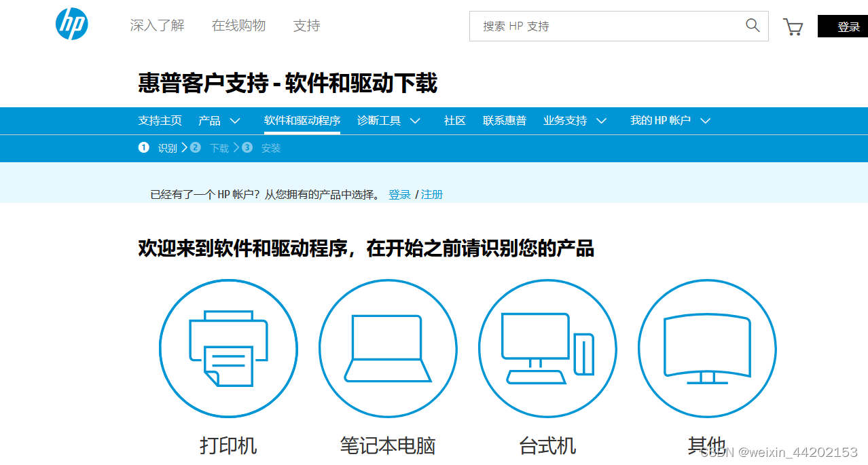The width and height of the screenshot is (868, 465).
Task: Expand the 业务支持 dropdown chevron
Action: [601, 121]
